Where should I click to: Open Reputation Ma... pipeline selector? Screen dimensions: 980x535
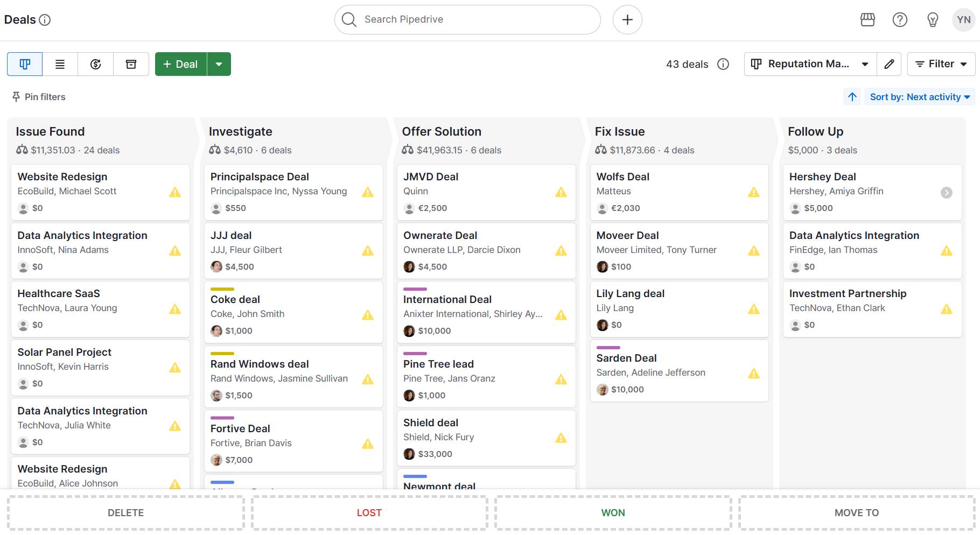pos(810,64)
